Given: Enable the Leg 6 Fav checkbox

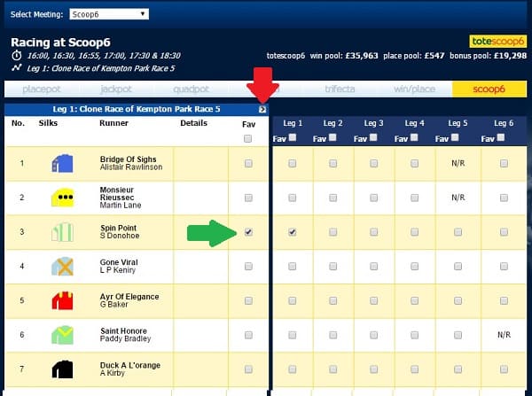Looking at the screenshot, I should tap(500, 137).
